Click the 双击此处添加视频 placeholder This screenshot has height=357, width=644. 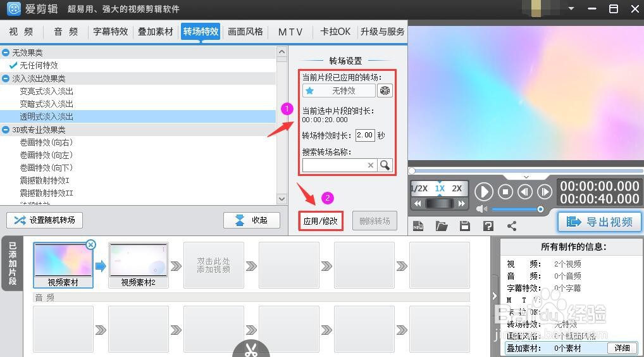click(214, 265)
